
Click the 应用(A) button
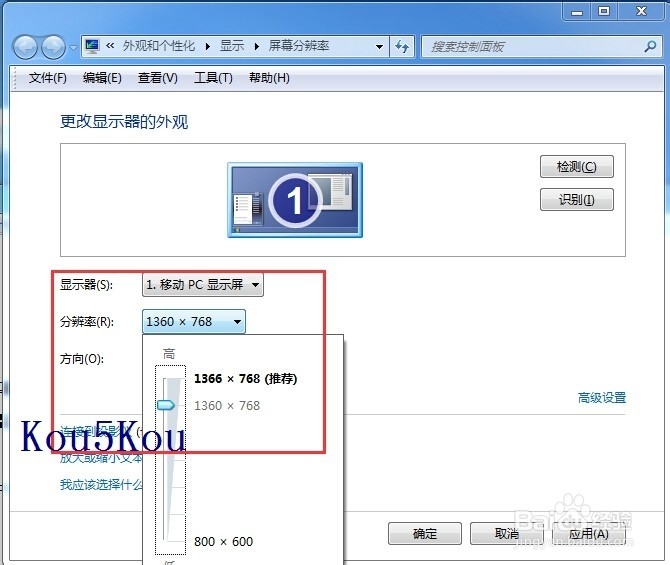(x=589, y=533)
